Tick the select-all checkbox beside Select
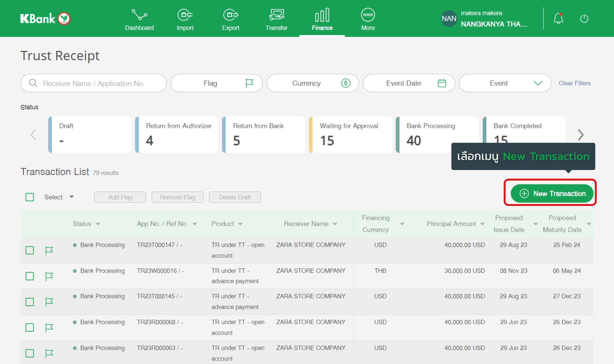 coord(30,197)
